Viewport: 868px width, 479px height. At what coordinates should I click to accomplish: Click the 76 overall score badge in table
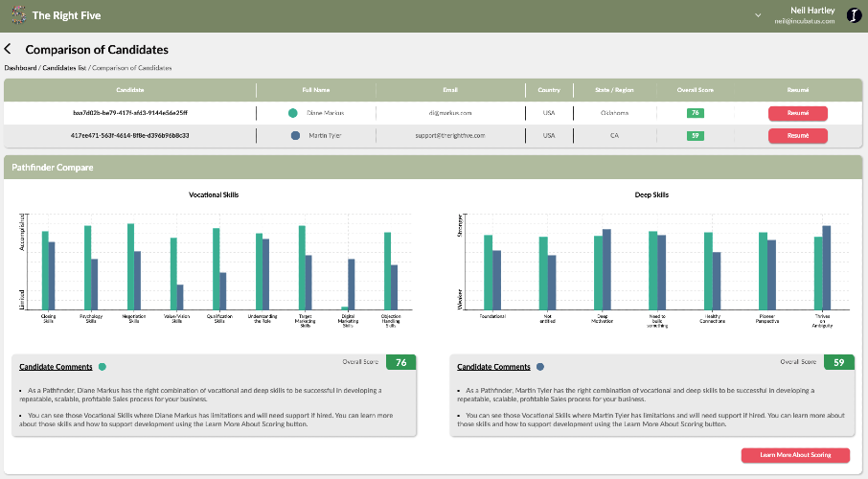696,113
